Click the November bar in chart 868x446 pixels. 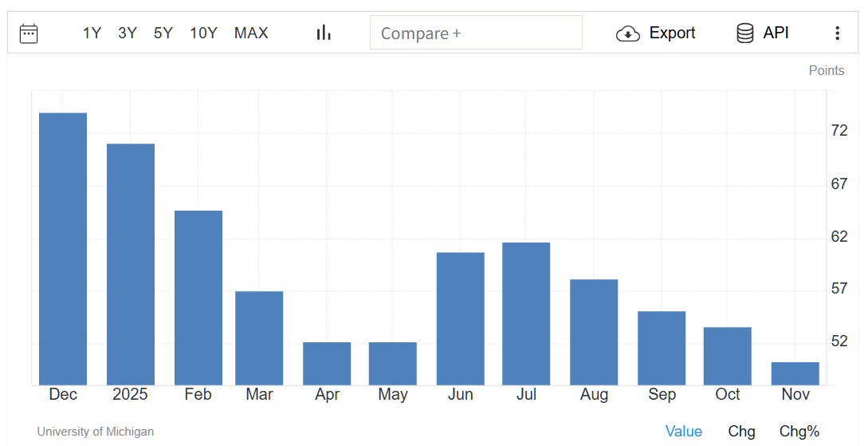(795, 373)
